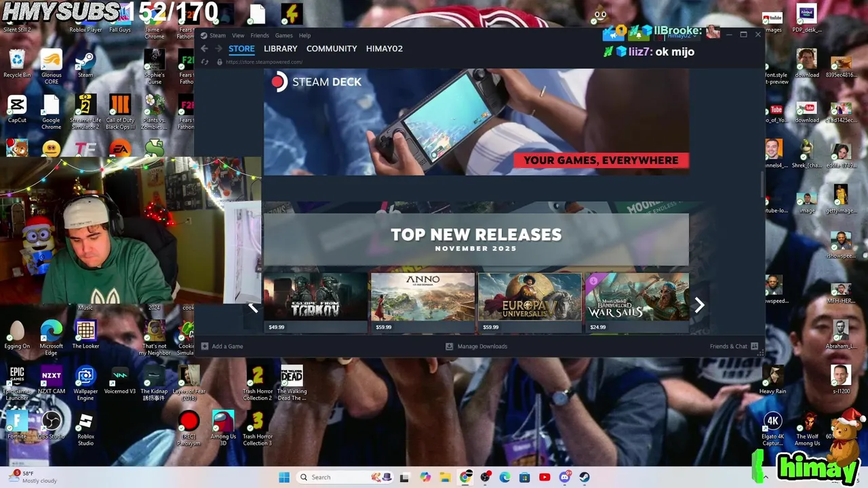Click the Steam store URL field

264,62
